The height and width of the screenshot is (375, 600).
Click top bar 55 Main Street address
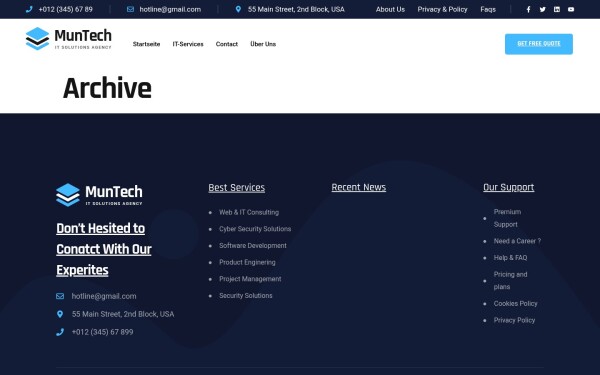(x=296, y=9)
